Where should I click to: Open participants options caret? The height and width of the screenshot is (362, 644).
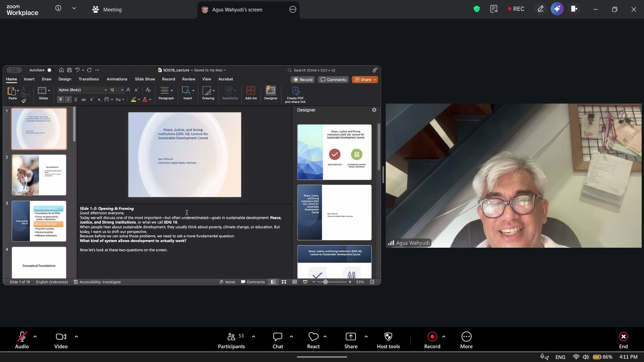click(x=254, y=337)
